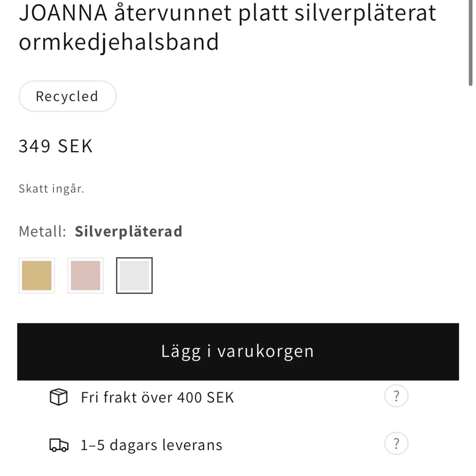Choose the rose gold metal swatch
The width and height of the screenshot is (476, 476).
(x=85, y=275)
